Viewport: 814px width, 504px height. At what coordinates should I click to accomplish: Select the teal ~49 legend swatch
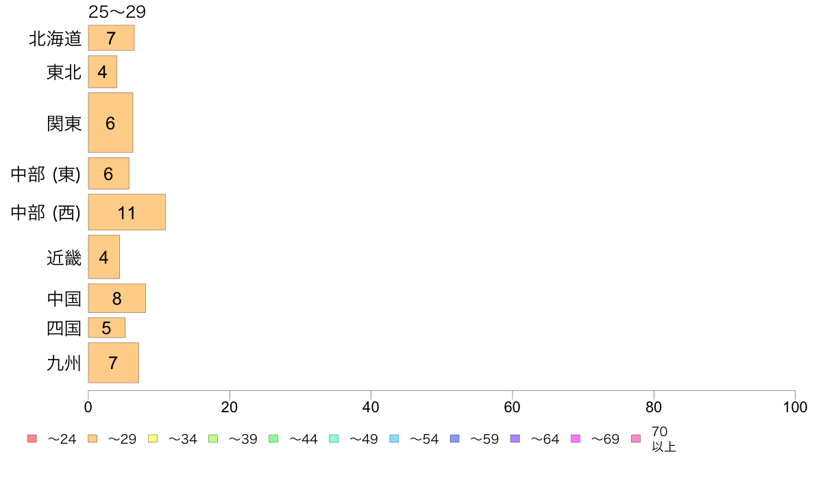click(334, 439)
